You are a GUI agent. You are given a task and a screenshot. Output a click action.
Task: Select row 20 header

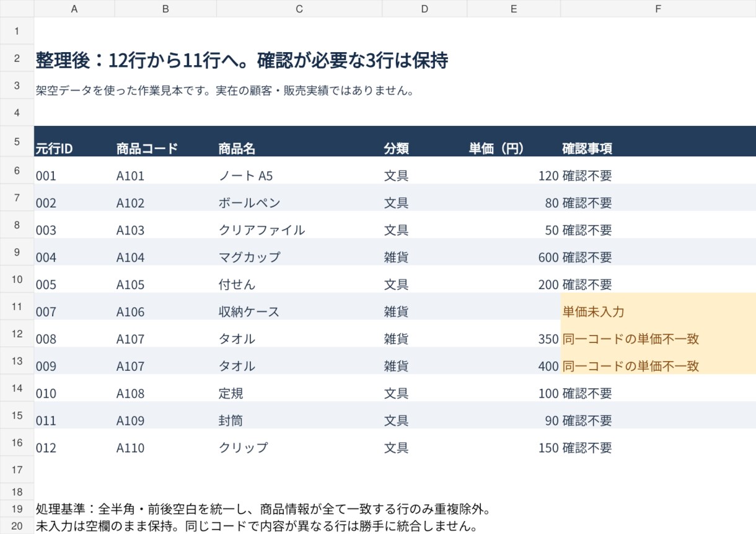17,526
